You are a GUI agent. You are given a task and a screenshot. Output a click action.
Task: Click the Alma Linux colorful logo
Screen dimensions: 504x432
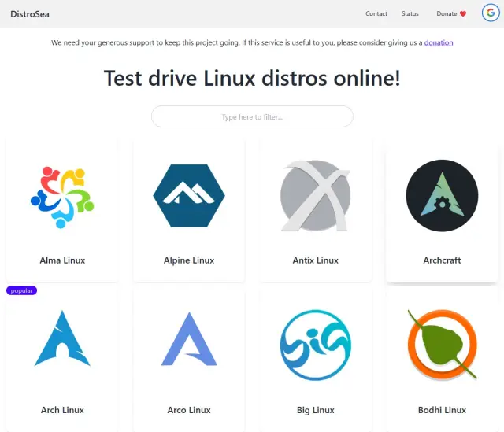(62, 196)
